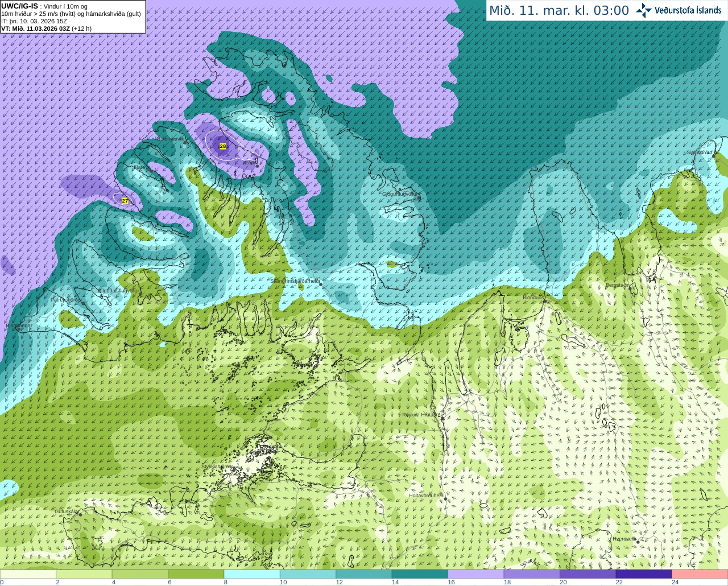Click the Gjögurflugvöllur place label
Screen dimensions: 728x586
click(400, 194)
